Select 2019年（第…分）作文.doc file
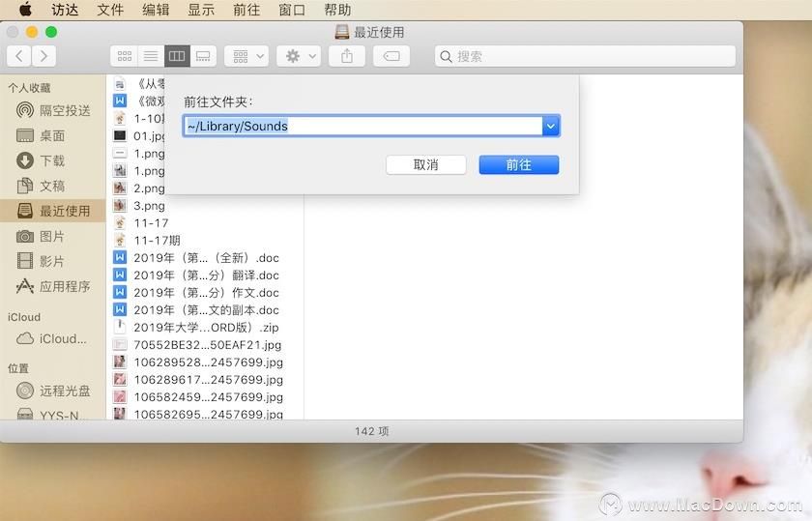812x521 pixels. [x=205, y=293]
